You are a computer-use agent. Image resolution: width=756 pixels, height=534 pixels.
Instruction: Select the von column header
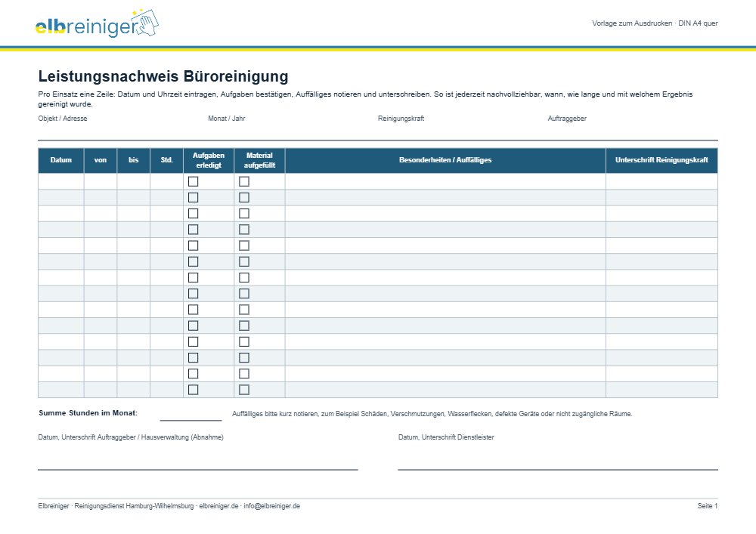(x=101, y=160)
